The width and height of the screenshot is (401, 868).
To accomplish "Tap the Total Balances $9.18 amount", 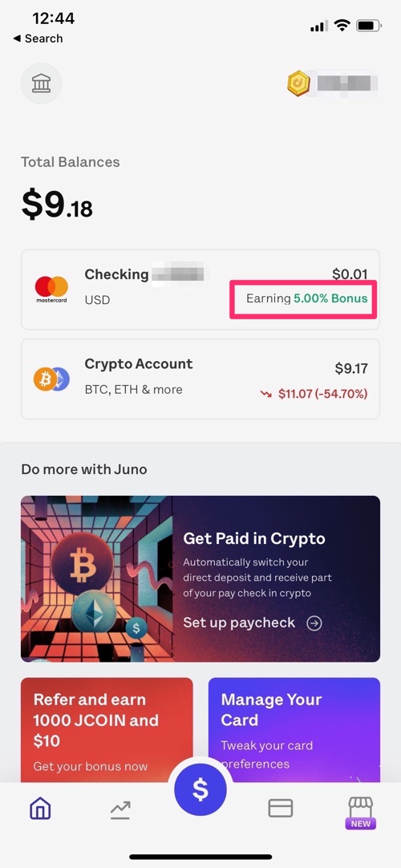I will (57, 205).
